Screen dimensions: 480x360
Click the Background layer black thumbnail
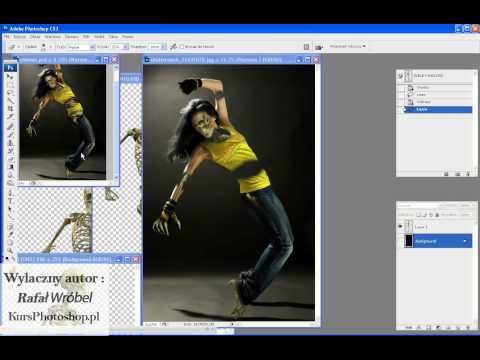pyautogui.click(x=409, y=241)
